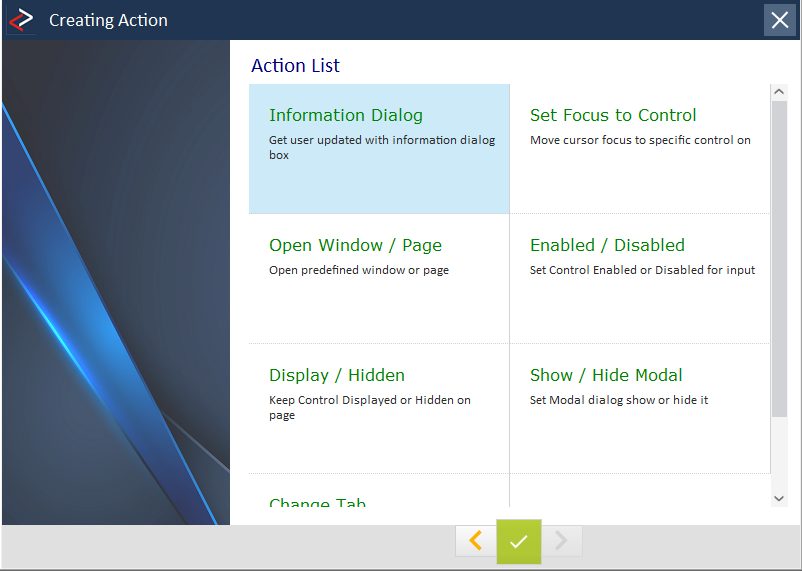Click text 'Move cursor focus to specific control on'
This screenshot has height=571, width=802.
[x=640, y=140]
